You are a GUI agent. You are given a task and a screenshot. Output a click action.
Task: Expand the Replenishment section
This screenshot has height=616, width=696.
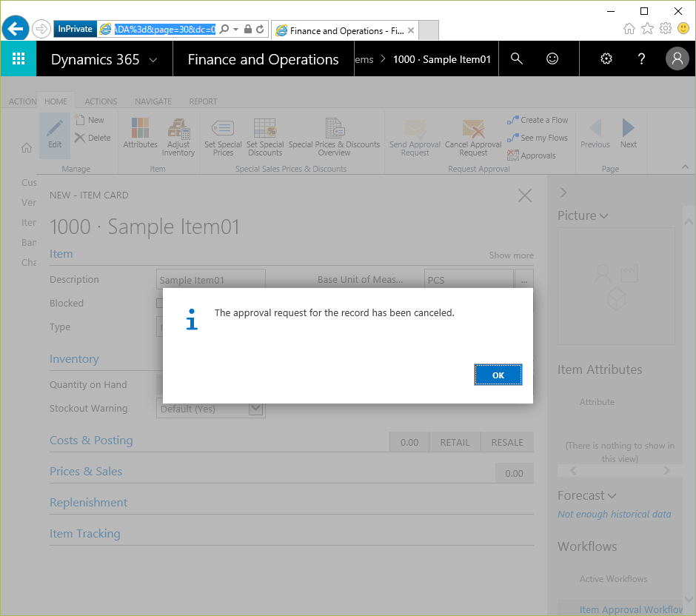coord(88,503)
